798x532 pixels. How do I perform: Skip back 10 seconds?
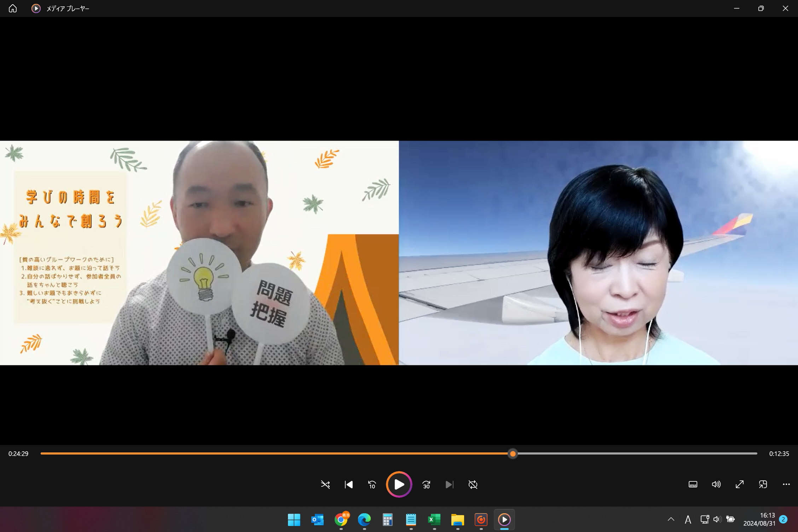(372, 485)
